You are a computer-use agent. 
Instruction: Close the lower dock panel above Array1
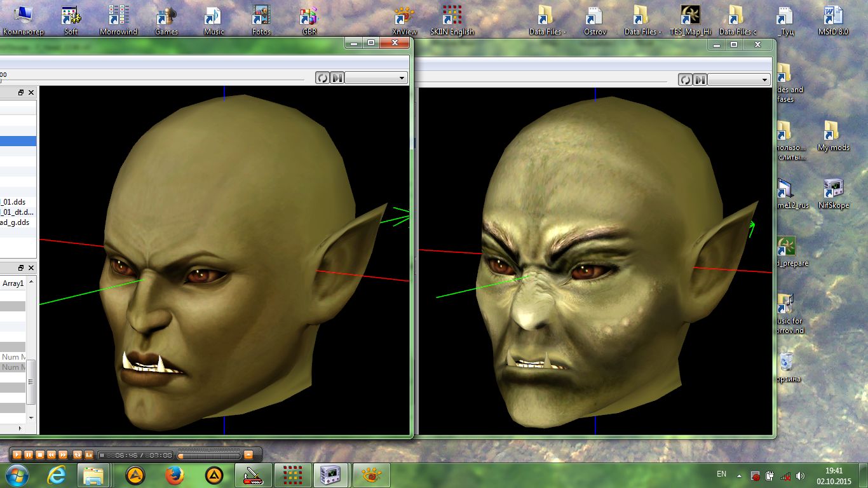pos(31,268)
